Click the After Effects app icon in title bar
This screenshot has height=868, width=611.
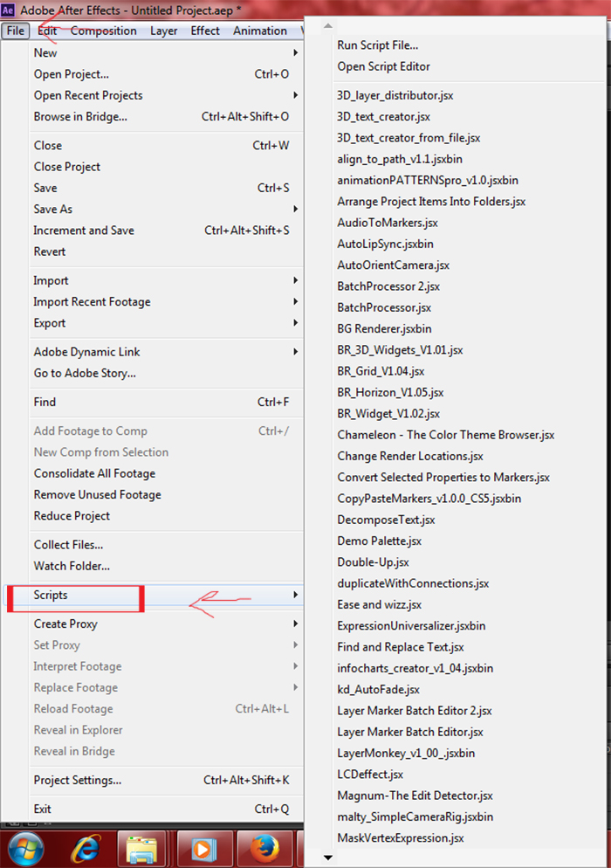[8, 10]
